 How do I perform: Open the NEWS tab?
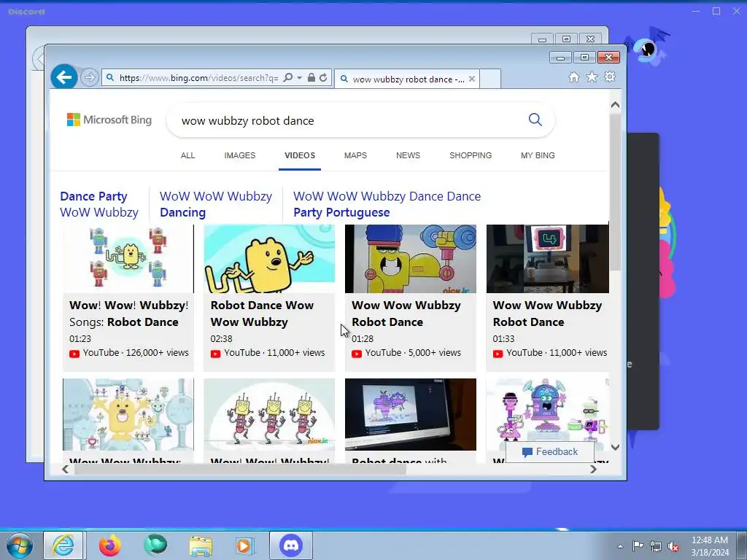(x=408, y=156)
